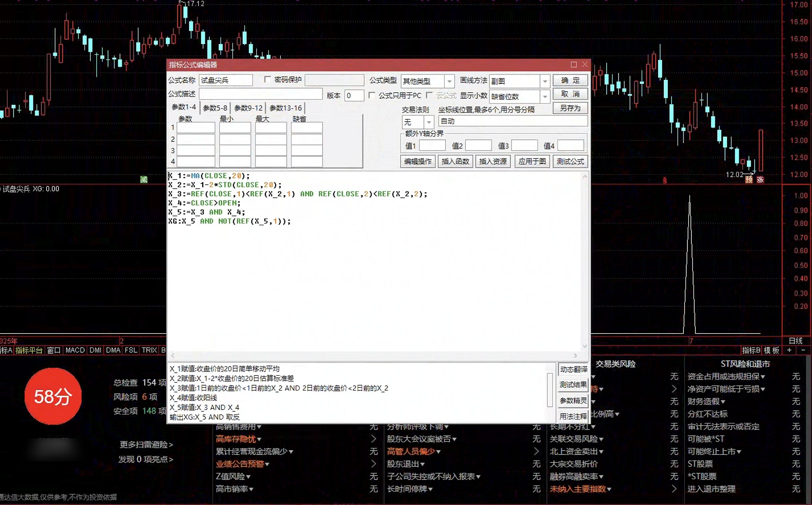Screen dimensions: 812x505
Task: Maximize the 指标公式编辑器 dialog
Action: (574, 64)
